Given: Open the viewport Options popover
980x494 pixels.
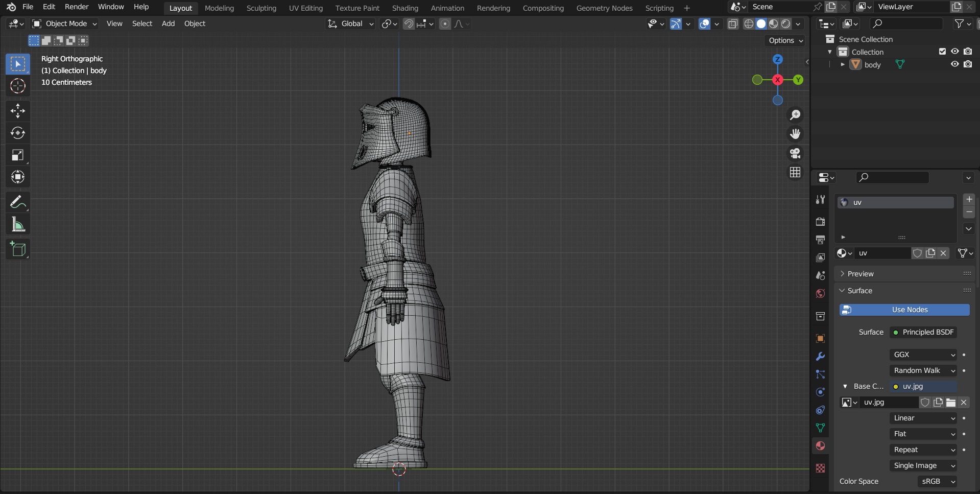Looking at the screenshot, I should [785, 40].
